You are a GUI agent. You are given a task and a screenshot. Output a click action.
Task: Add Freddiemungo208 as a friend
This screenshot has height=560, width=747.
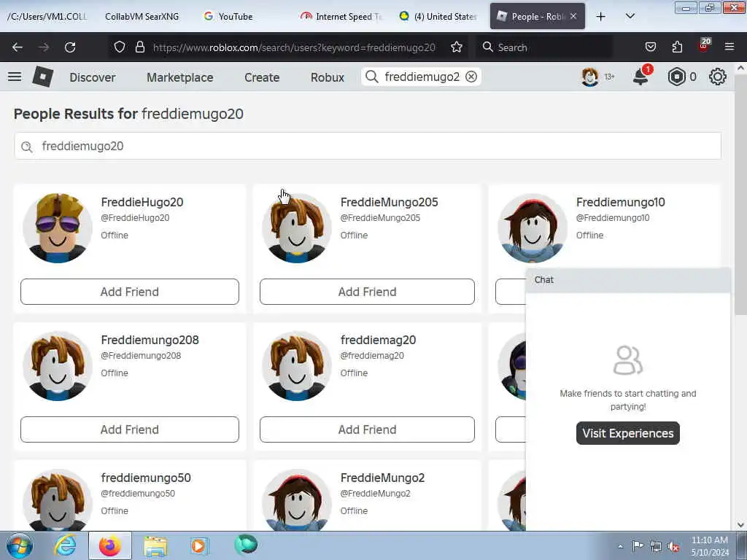[130, 429]
